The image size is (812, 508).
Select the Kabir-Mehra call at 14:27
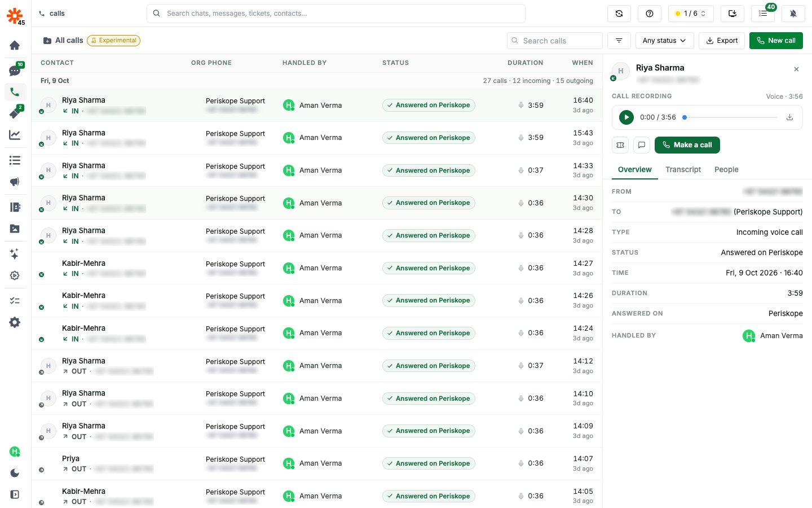pyautogui.click(x=317, y=268)
